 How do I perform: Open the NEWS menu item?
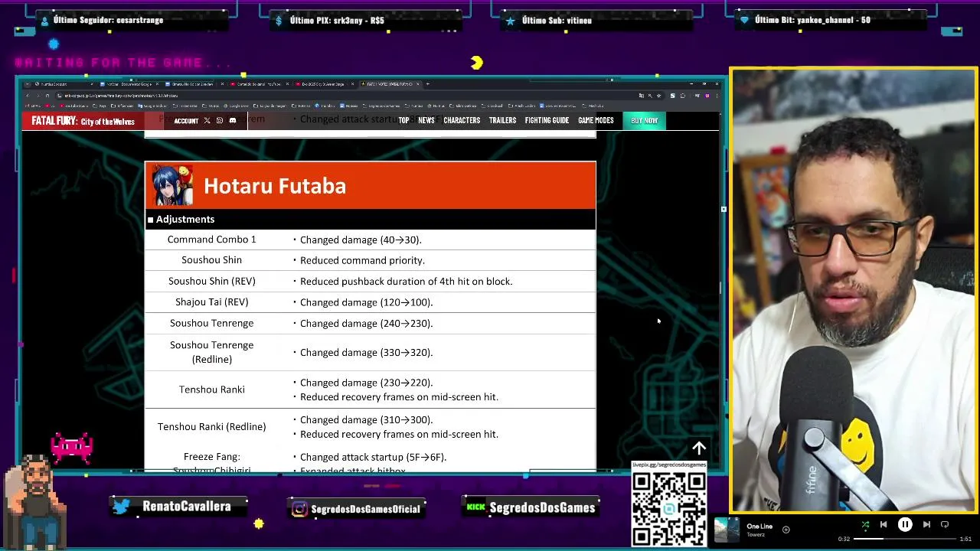click(426, 121)
